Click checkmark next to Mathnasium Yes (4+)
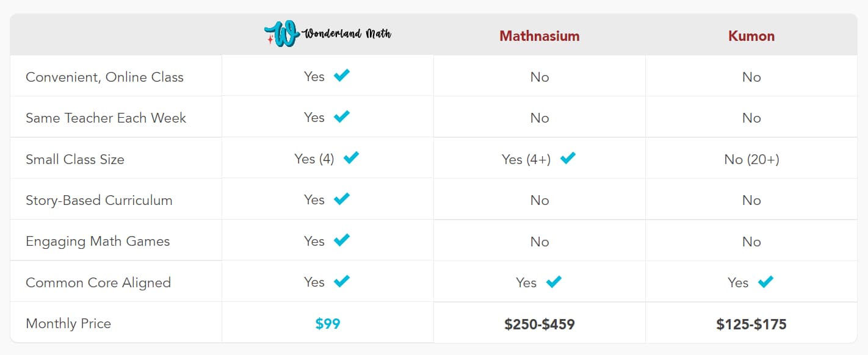 click(568, 158)
